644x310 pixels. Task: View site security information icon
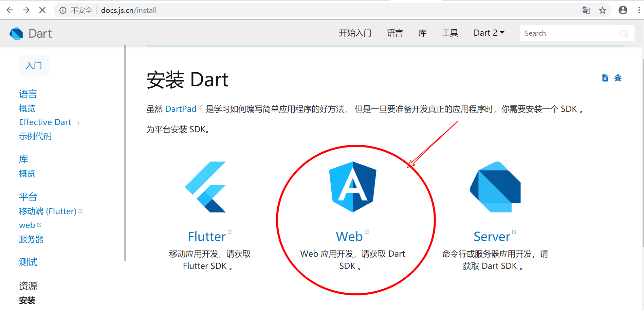tap(63, 11)
